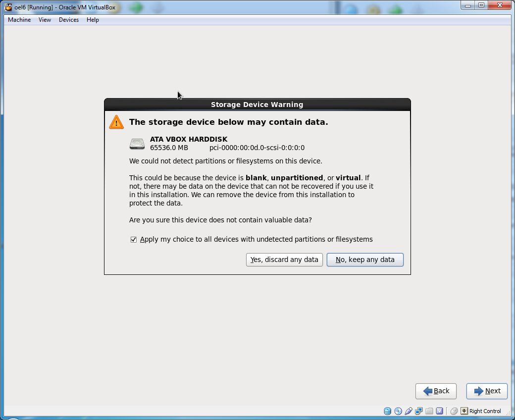Click the mouse integration status icon

tap(454, 411)
